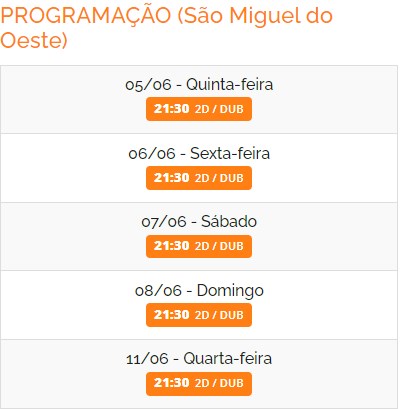
Task: Pick the 21:30 session on 07/06 Sábado
Action: pos(199,246)
